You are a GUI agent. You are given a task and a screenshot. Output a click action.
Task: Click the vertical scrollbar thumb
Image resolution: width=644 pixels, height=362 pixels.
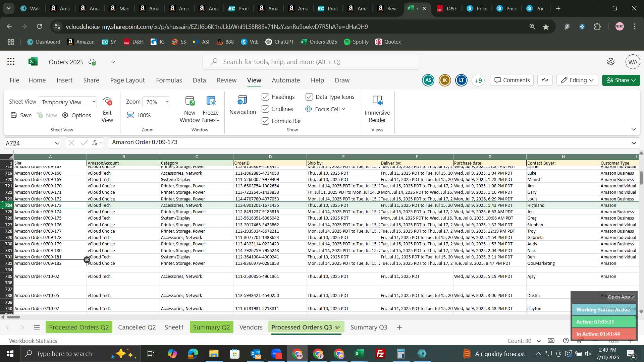(x=641, y=178)
